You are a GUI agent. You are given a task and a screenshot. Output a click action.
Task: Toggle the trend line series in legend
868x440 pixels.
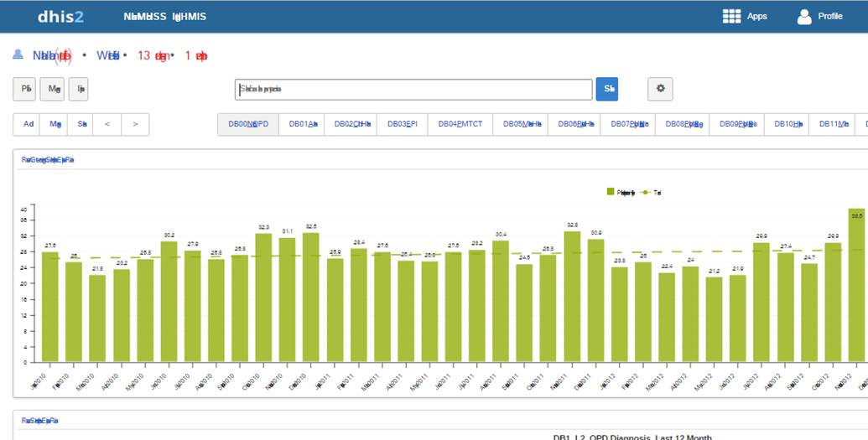652,193
